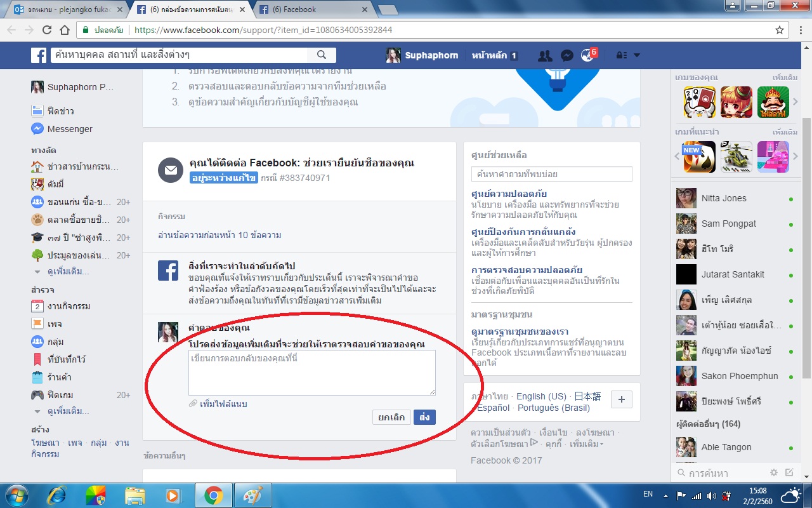Screen dimensions: 812x508
Task: Select English (US) language
Action: [x=541, y=396]
